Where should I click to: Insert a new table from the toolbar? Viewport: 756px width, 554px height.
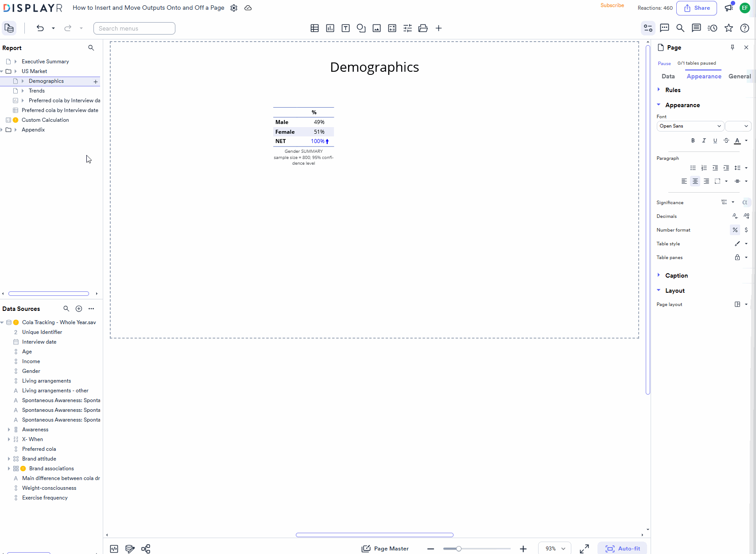314,28
